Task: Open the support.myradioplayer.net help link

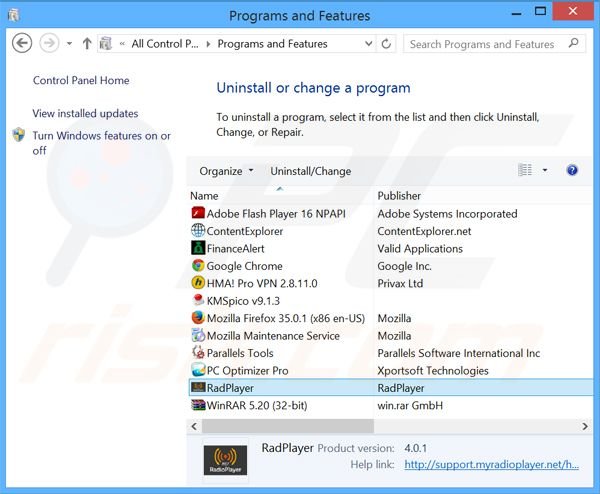Action: tap(491, 464)
